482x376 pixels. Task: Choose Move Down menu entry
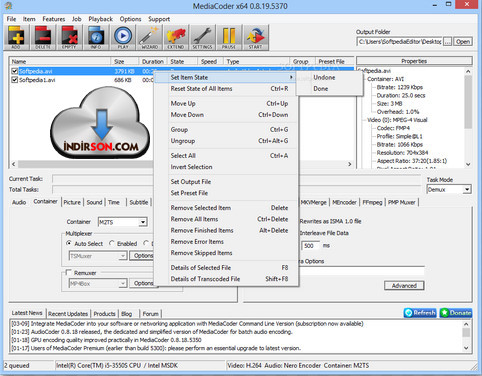(x=227, y=115)
